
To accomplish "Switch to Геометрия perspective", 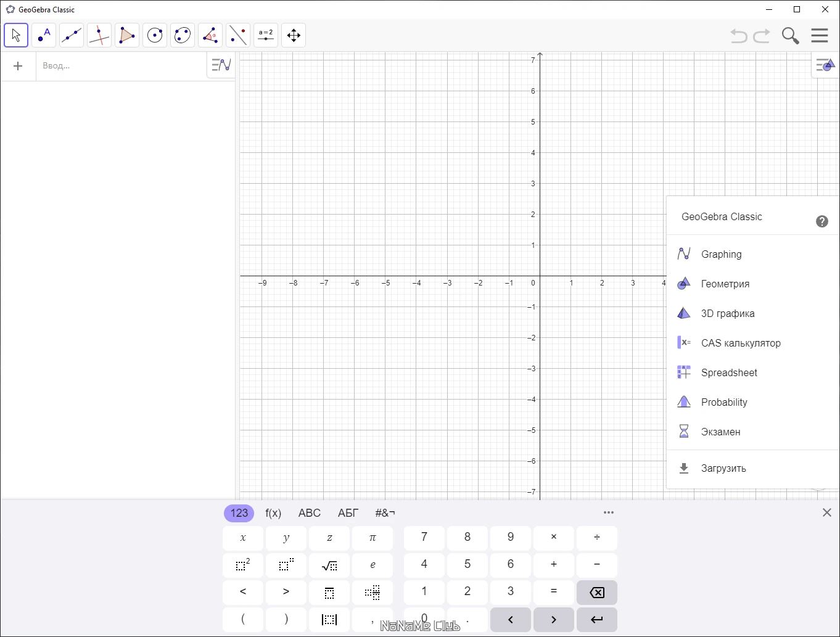I will [752, 284].
